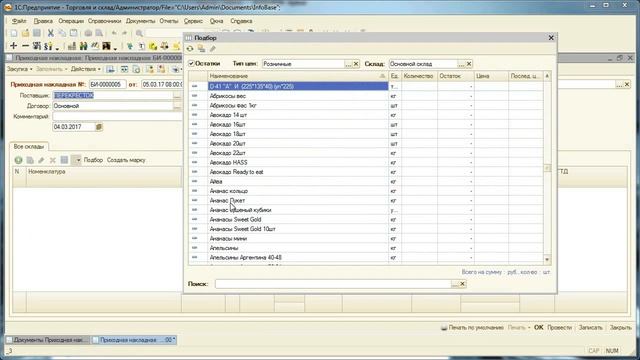640x360 pixels.
Task: Click the plus icon in second toolbar
Action: tap(13, 46)
